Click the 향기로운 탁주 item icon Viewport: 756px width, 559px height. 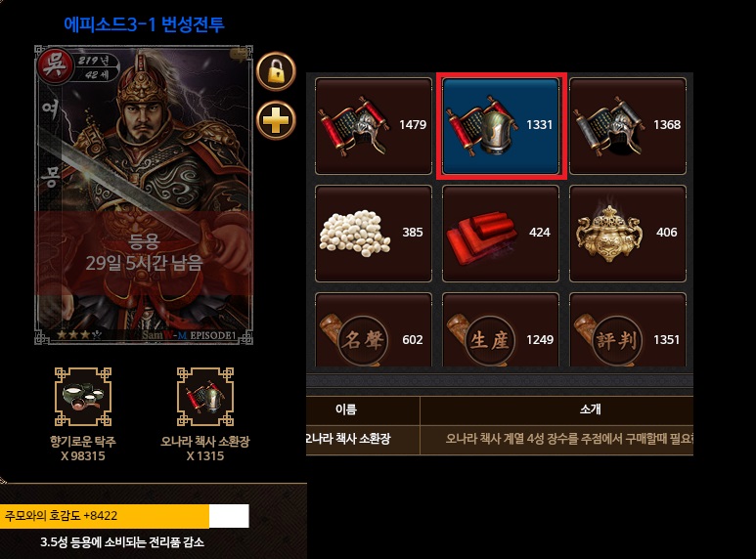[83, 397]
